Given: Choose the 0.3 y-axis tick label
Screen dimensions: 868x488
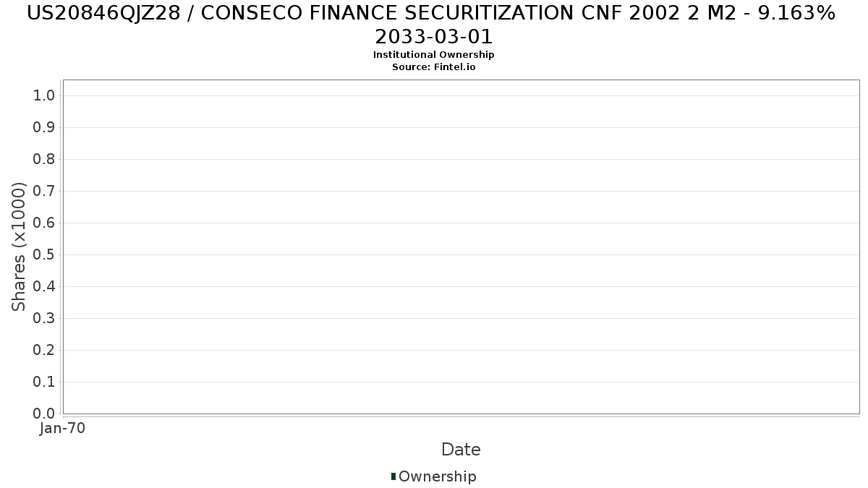Looking at the screenshot, I should pos(44,319).
